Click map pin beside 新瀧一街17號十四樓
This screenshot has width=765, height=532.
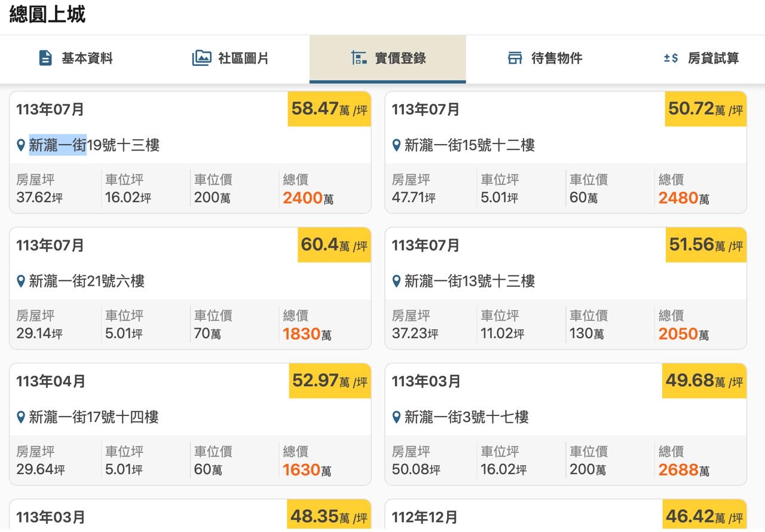(21, 417)
